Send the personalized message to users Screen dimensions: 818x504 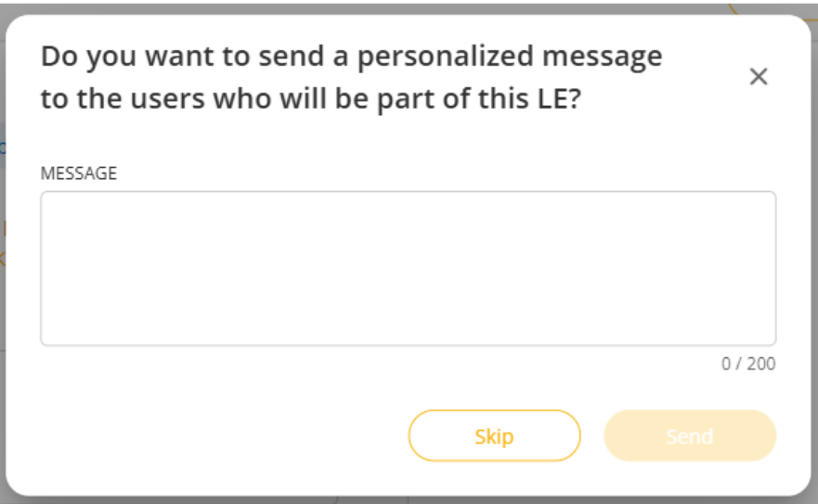[x=689, y=436]
